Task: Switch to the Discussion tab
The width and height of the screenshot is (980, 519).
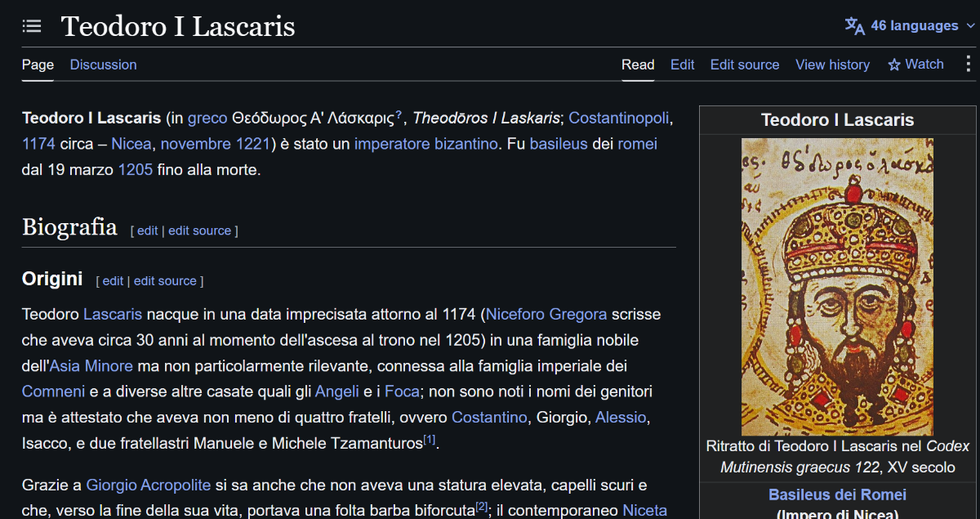Action: pyautogui.click(x=104, y=65)
